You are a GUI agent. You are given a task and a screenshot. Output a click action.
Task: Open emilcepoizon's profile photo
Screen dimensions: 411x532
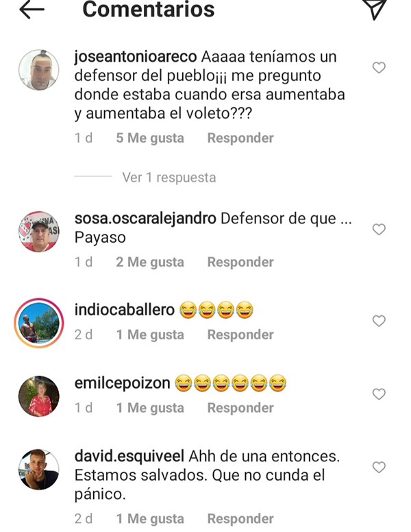click(x=38, y=396)
